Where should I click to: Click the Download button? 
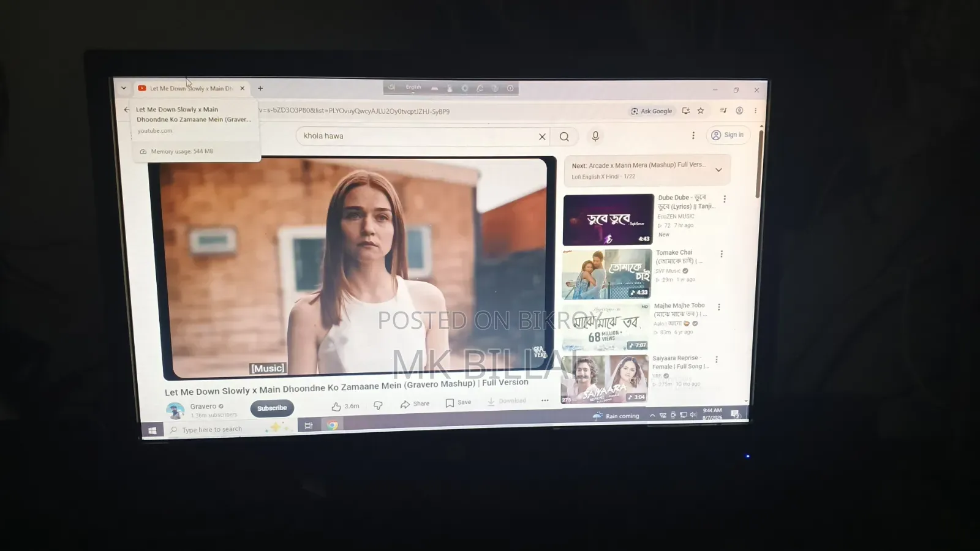(507, 402)
